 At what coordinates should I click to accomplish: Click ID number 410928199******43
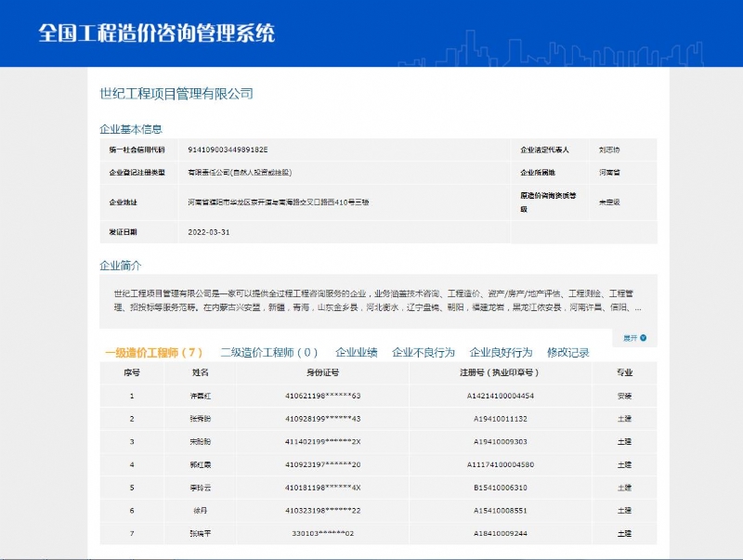322,419
